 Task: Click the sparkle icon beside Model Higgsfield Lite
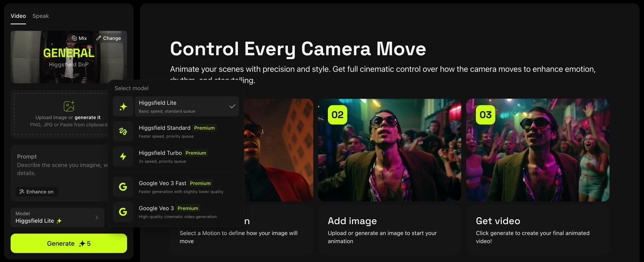click(x=59, y=221)
